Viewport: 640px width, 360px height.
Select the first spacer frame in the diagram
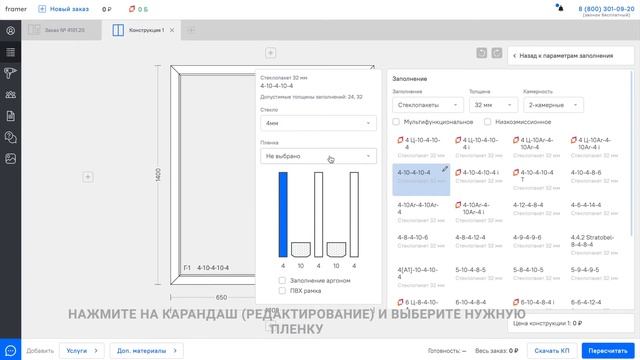pos(301,250)
